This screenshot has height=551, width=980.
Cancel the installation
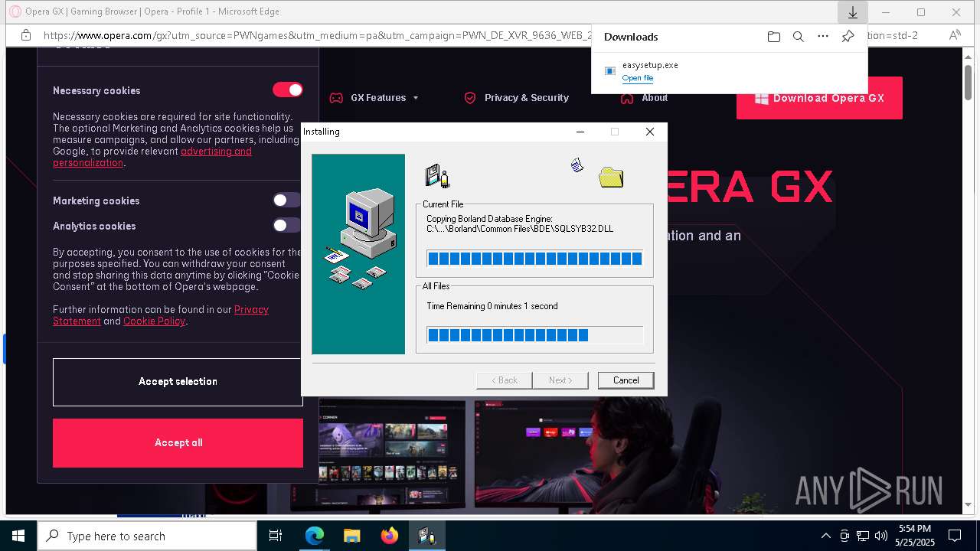626,380
